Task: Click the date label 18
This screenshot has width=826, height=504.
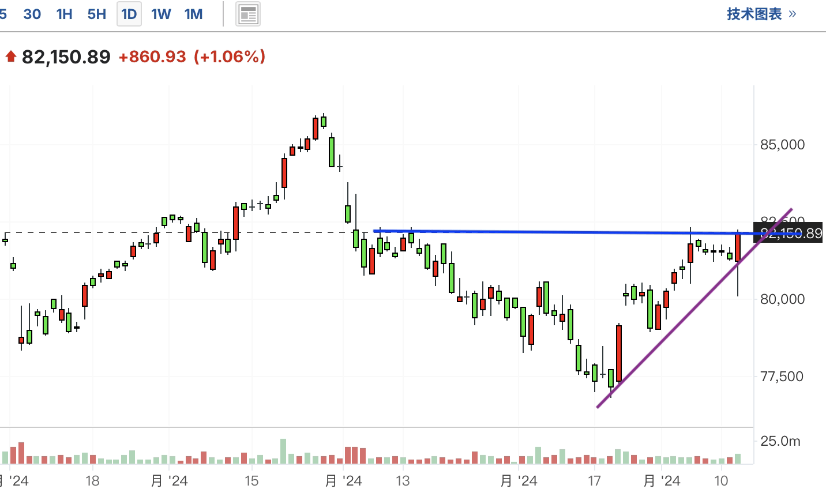Action: (x=92, y=480)
